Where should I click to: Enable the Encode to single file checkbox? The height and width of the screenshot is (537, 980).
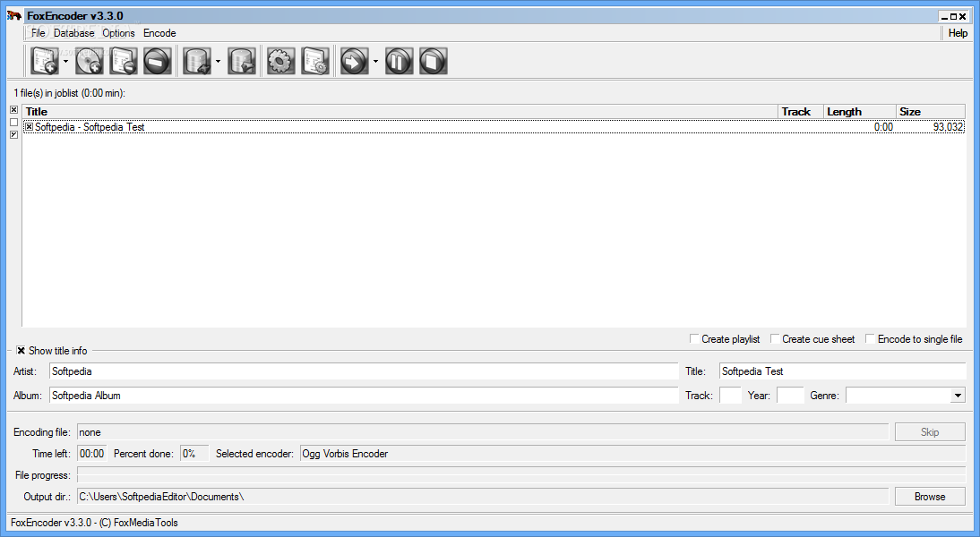(x=870, y=338)
